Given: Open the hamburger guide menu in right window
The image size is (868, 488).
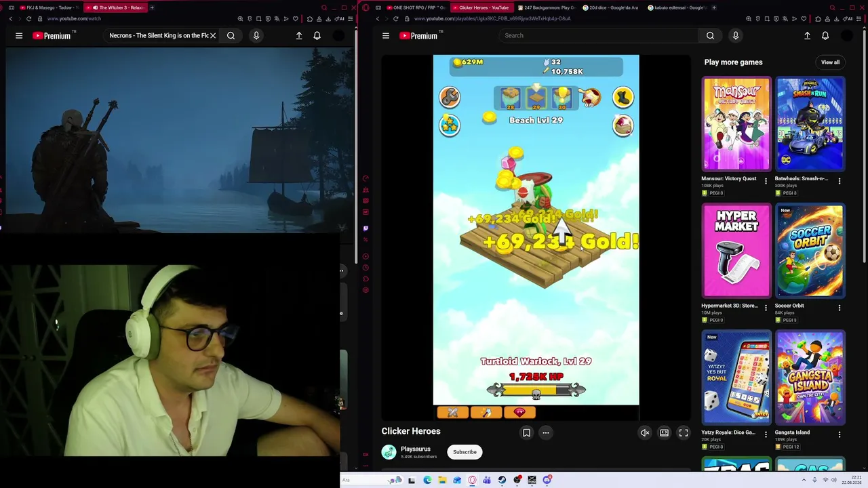Looking at the screenshot, I should point(386,35).
